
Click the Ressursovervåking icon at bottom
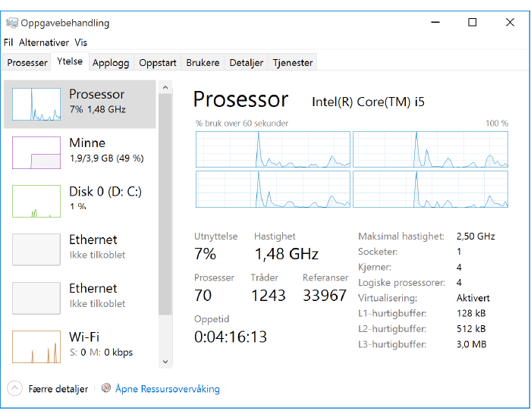coord(106,389)
